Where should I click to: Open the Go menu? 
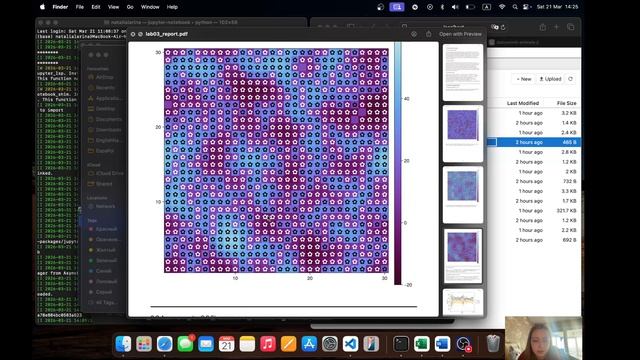[130, 7]
